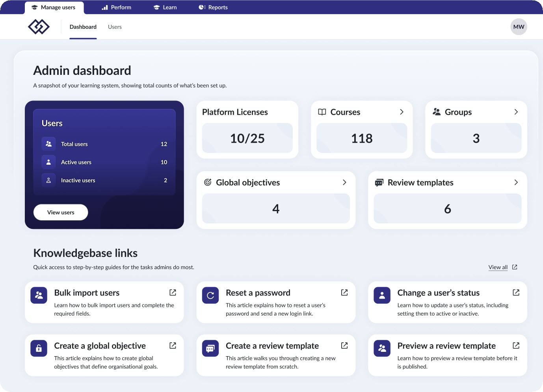Open Change a user's status external icon

coord(516,292)
